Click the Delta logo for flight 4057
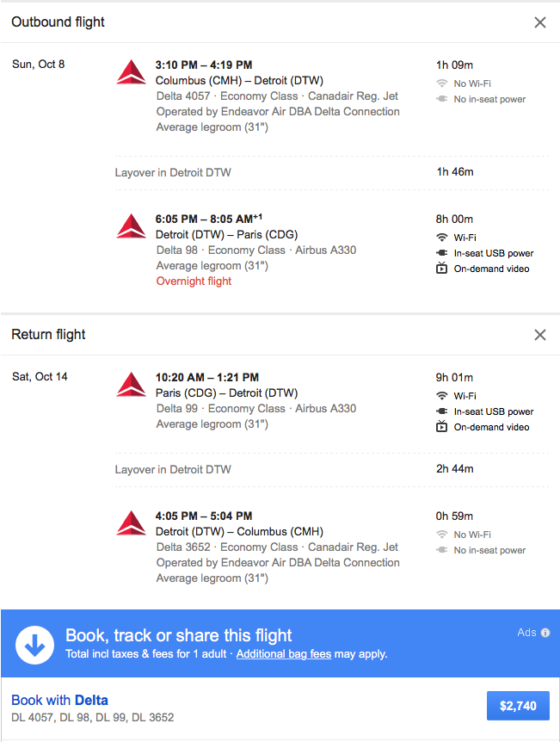This screenshot has height=742, width=560. tap(131, 72)
